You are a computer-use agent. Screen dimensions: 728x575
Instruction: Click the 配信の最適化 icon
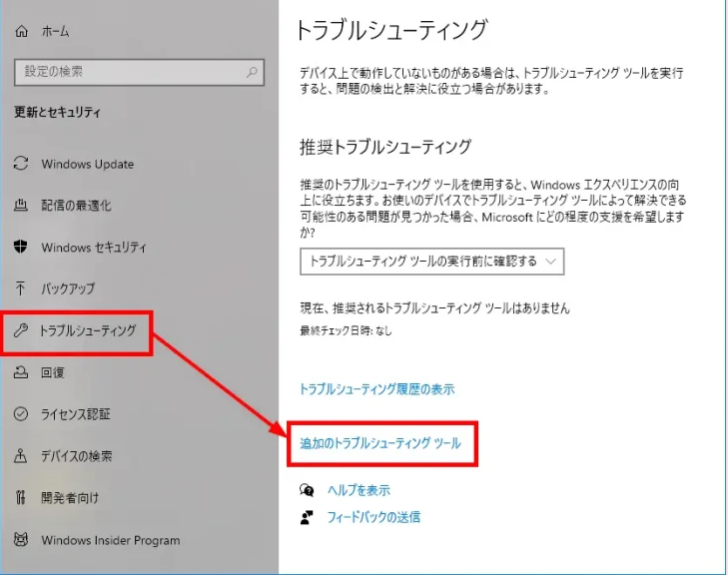pyautogui.click(x=21, y=205)
